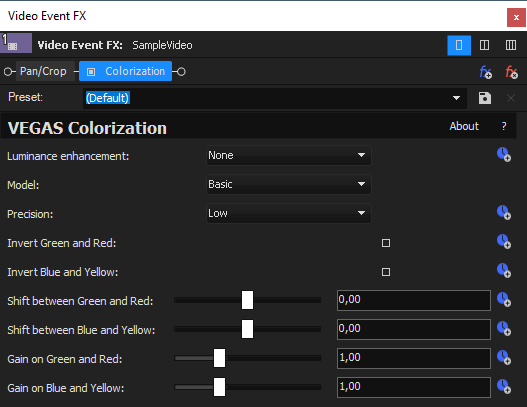Animate Luminance enhancement parameter

point(504,155)
